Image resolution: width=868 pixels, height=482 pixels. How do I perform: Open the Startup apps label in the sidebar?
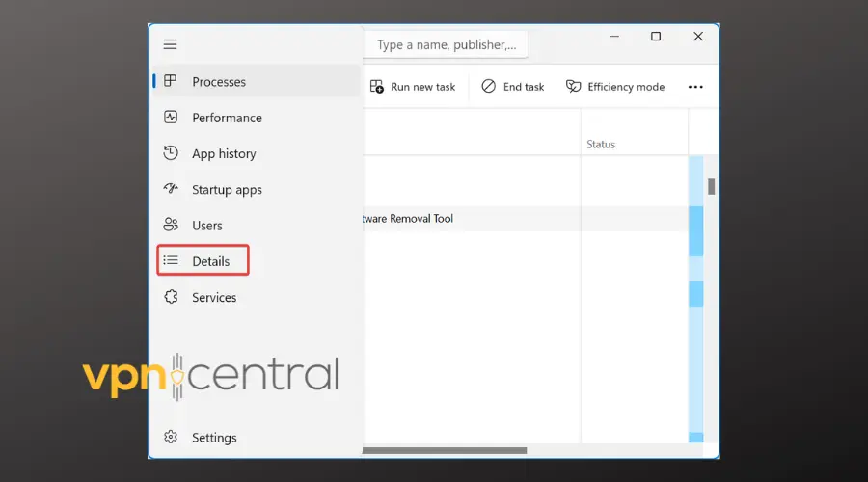click(x=227, y=190)
